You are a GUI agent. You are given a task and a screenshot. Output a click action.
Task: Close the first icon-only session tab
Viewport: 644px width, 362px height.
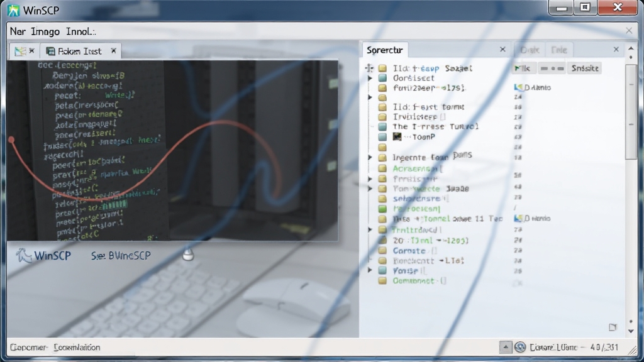(31, 50)
